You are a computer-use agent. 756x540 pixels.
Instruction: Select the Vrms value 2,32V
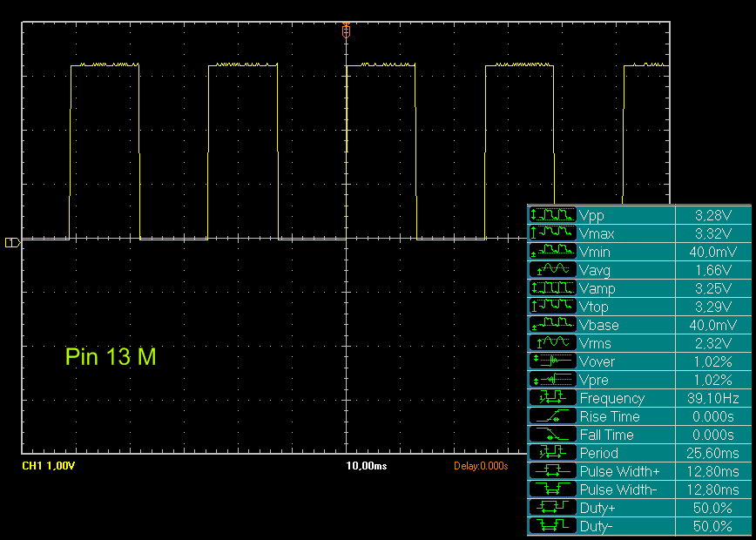pyautogui.click(x=713, y=344)
